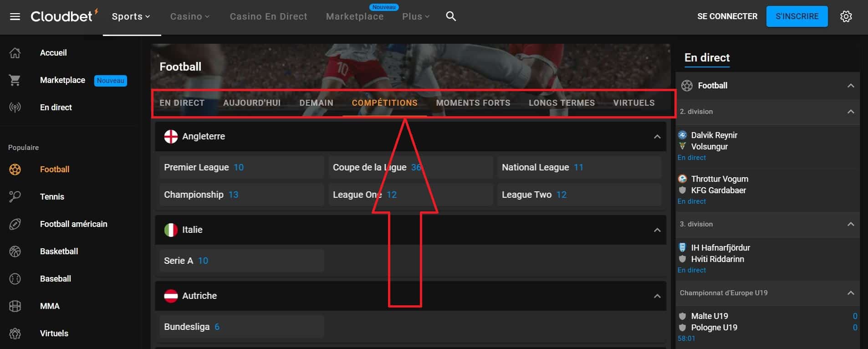Open Dalvik Reynir vs Volsungur En direct link
868x349 pixels.
point(691,158)
